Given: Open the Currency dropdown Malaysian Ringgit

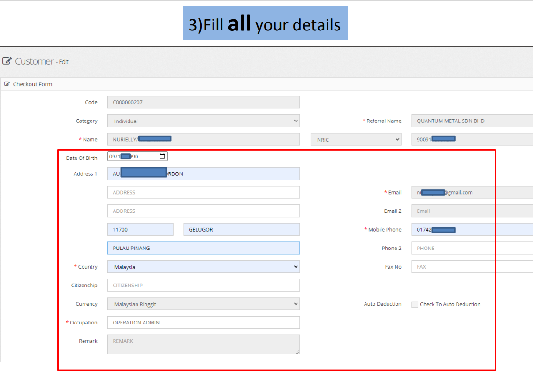Looking at the screenshot, I should (203, 304).
